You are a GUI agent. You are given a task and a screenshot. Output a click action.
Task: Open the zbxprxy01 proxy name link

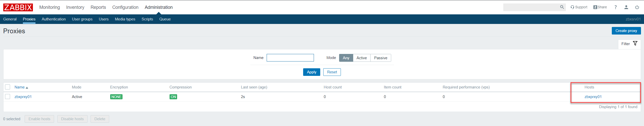pos(23,97)
